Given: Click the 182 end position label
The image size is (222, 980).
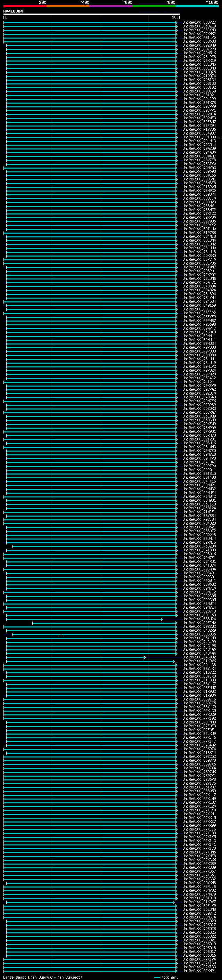Looking at the screenshot, I should click(x=175, y=17).
